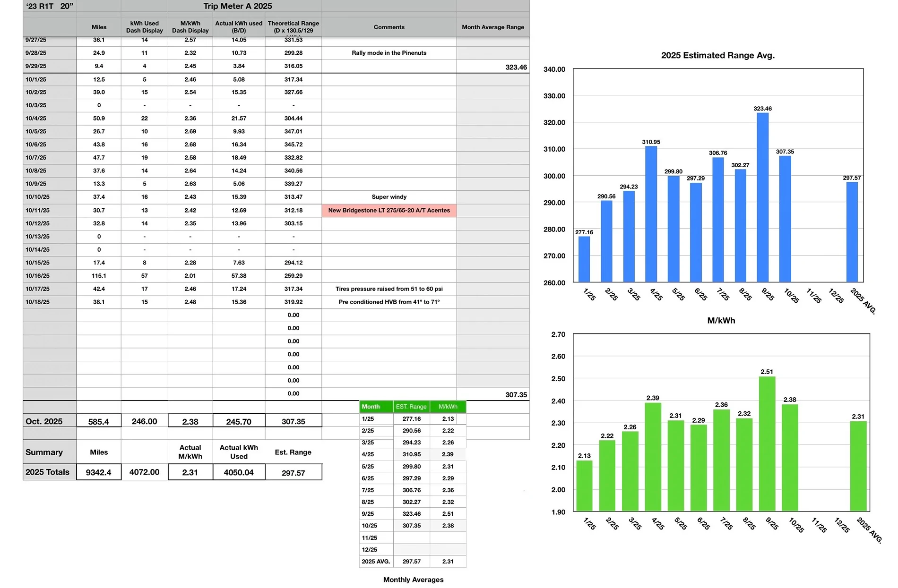
Task: Click the 4/25 row in the monthly averages table
Action: point(413,454)
